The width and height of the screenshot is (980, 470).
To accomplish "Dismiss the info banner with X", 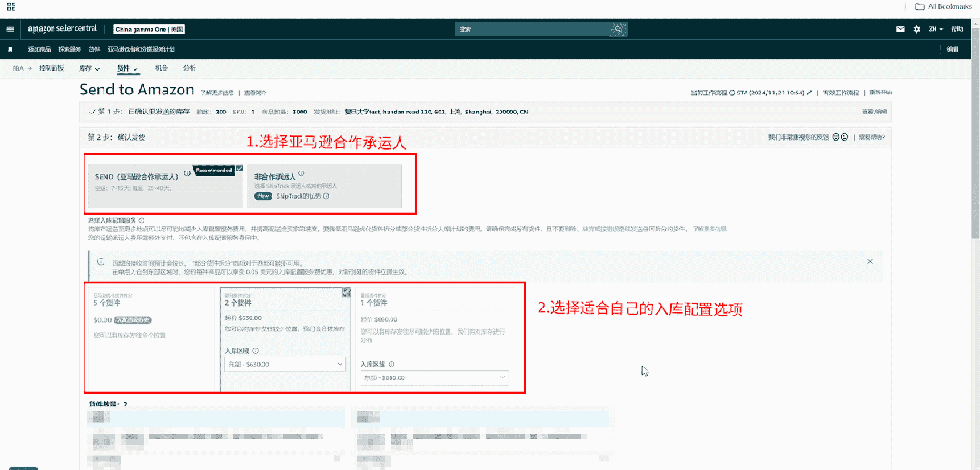I will click(x=869, y=261).
